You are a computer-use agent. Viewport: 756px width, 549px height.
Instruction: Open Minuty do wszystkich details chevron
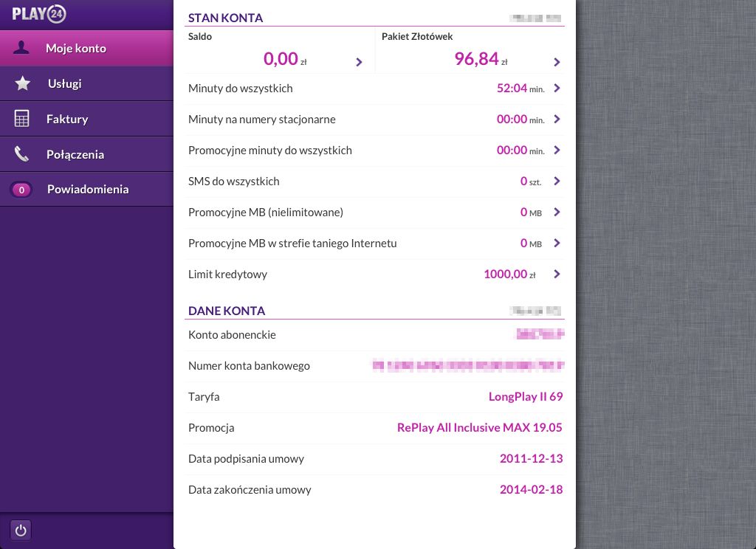click(557, 89)
